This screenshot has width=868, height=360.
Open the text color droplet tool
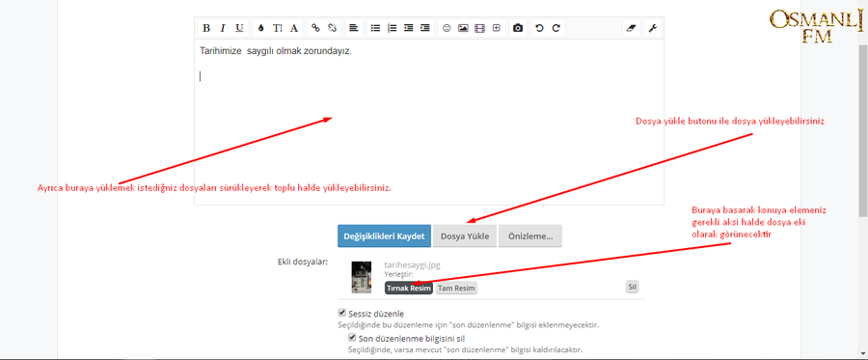[261, 28]
